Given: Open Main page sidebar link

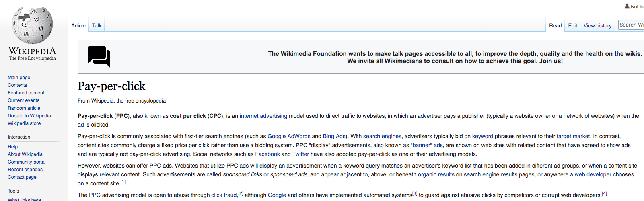Looking at the screenshot, I should coord(19,78).
